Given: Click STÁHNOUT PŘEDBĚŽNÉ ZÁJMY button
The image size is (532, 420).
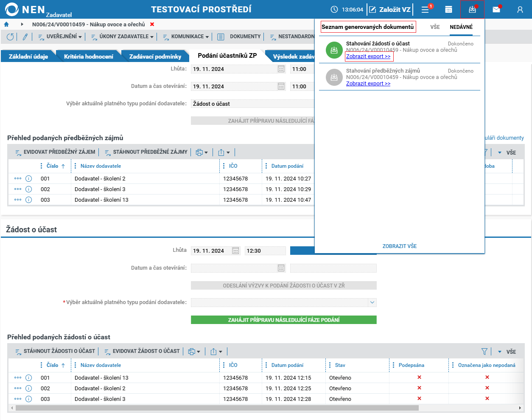Looking at the screenshot, I should pyautogui.click(x=146, y=152).
